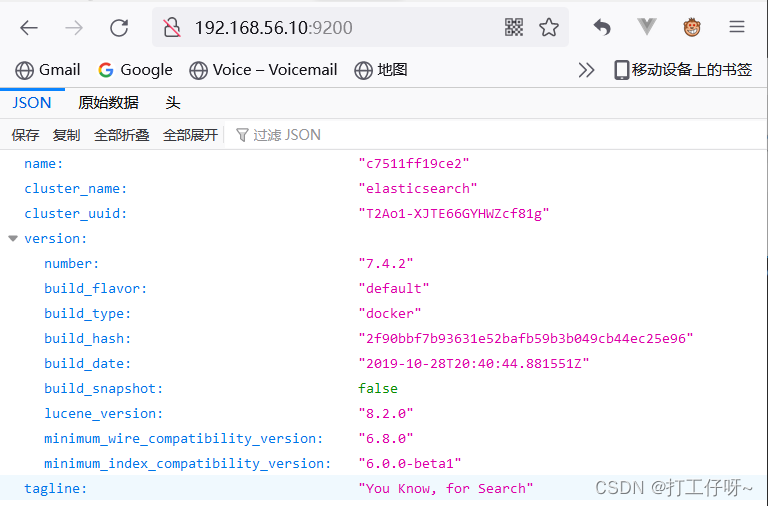Select the minimum_wire_compatibility_version key
Viewport: 768px width, 506px height.
click(184, 438)
